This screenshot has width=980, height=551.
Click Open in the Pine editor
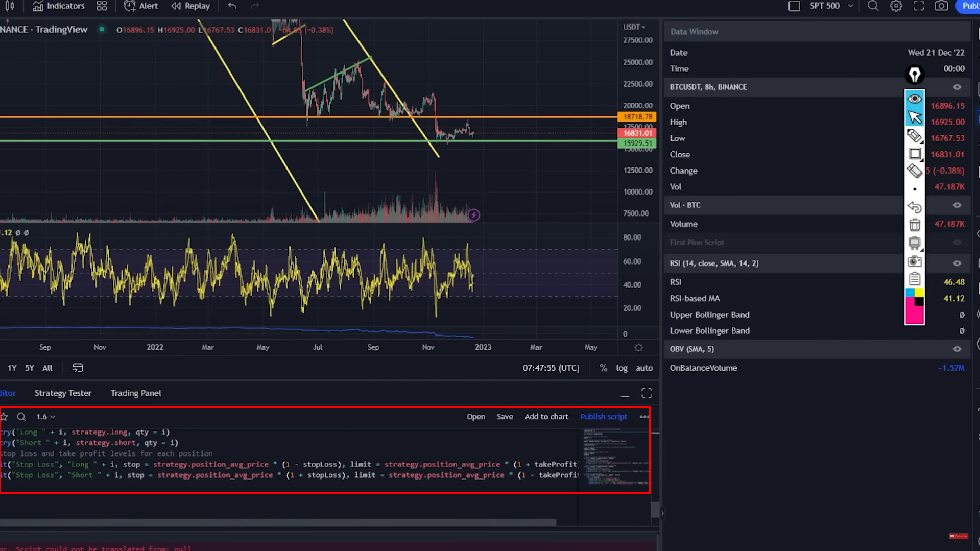(476, 417)
